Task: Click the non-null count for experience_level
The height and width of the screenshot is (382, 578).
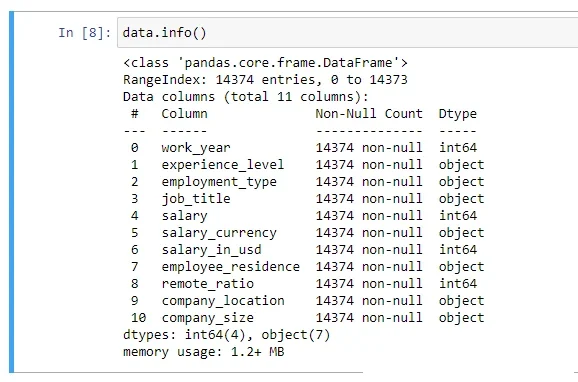Action: click(369, 165)
